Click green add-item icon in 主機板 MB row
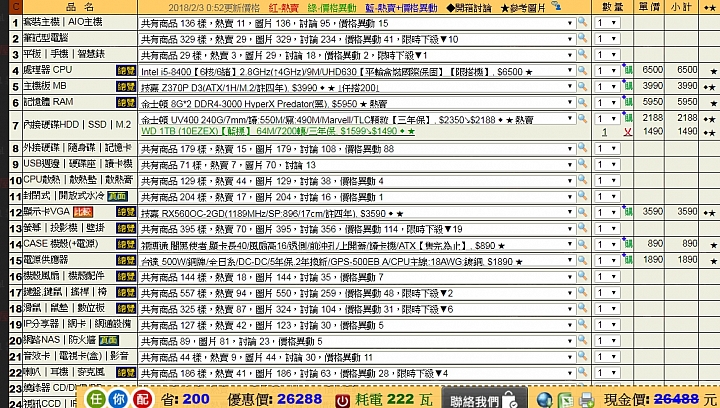Viewport: 720px width, 408px height. 627,85
